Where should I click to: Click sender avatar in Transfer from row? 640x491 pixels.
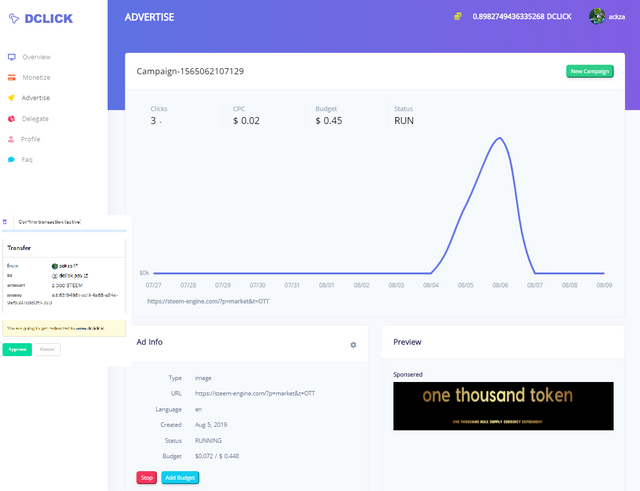pos(55,266)
